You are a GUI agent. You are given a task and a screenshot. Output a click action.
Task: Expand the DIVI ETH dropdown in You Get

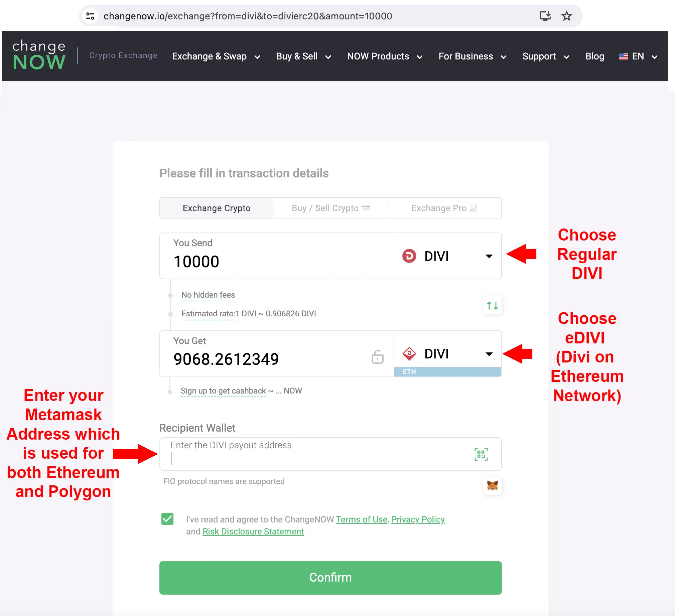coord(489,353)
